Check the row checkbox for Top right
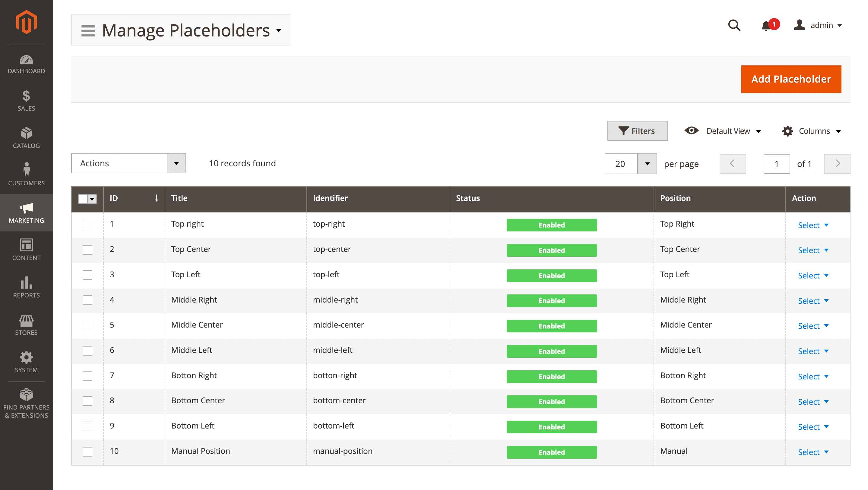The height and width of the screenshot is (490, 868). pyautogui.click(x=87, y=224)
